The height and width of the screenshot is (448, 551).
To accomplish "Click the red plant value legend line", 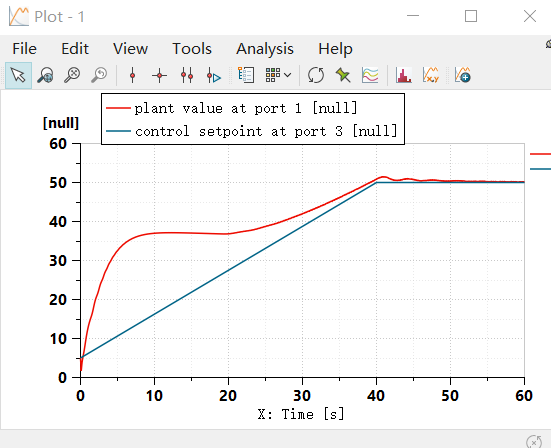I will click(x=118, y=108).
